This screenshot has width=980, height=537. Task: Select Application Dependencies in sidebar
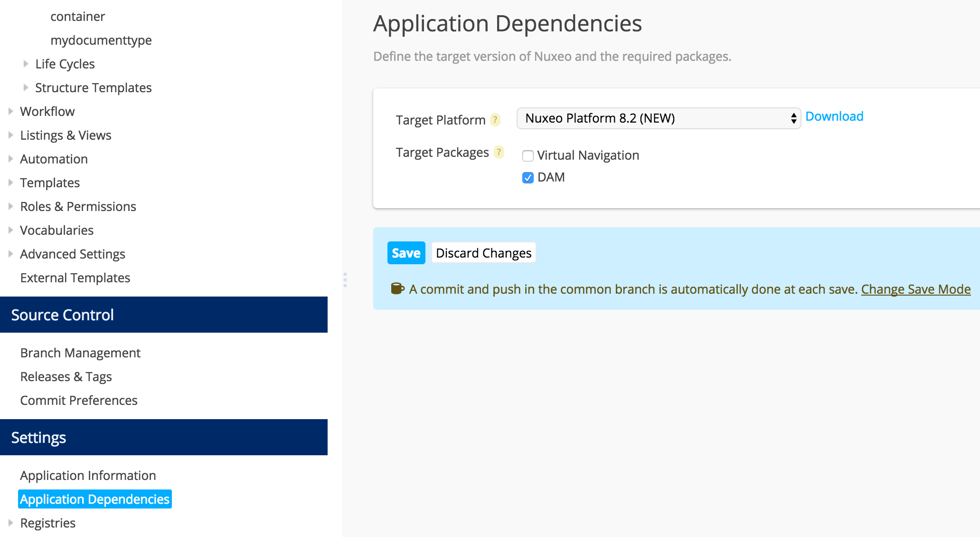95,499
